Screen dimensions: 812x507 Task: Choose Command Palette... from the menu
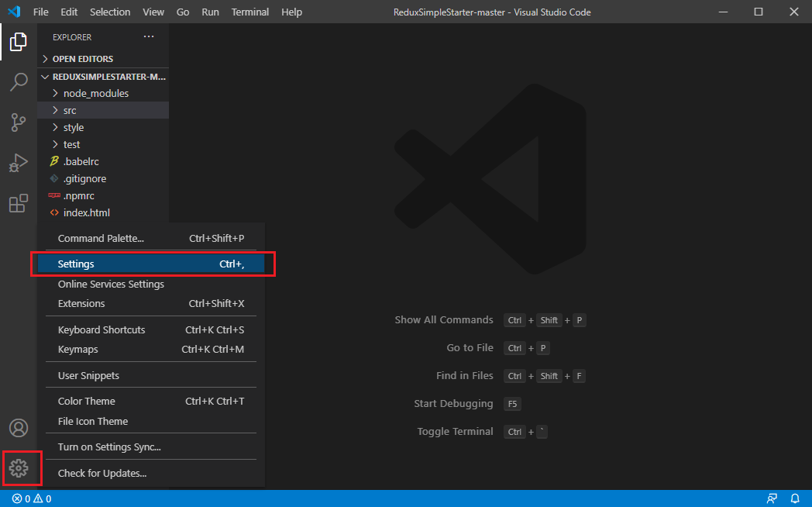point(151,238)
